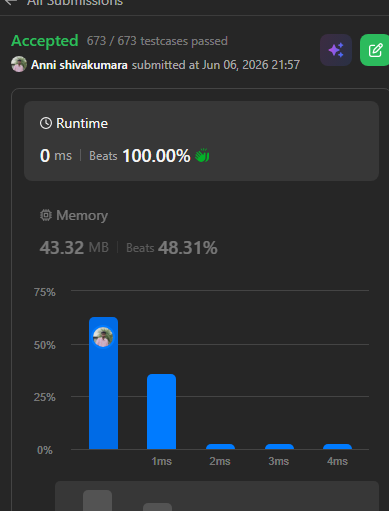Screen dimensions: 389x511
Task: Click the 4ms axis label
Action: point(337,461)
